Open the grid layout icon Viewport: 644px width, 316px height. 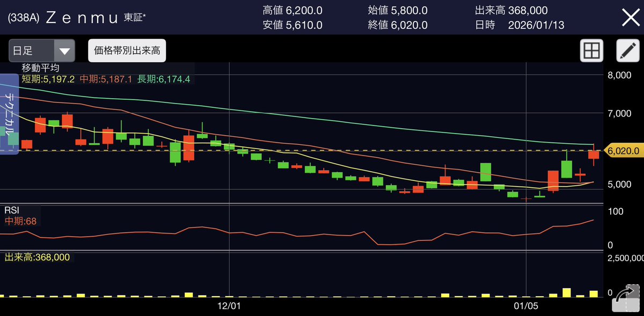[591, 51]
